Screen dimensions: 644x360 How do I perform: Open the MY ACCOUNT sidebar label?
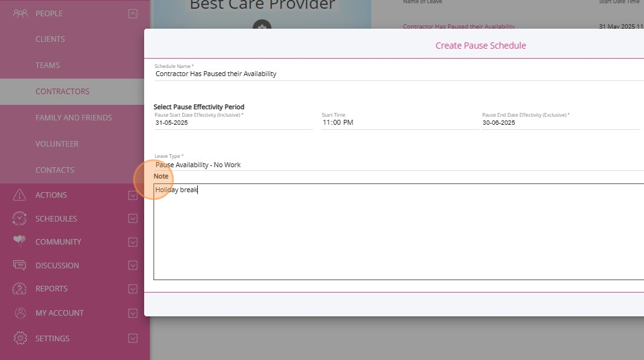tap(59, 313)
